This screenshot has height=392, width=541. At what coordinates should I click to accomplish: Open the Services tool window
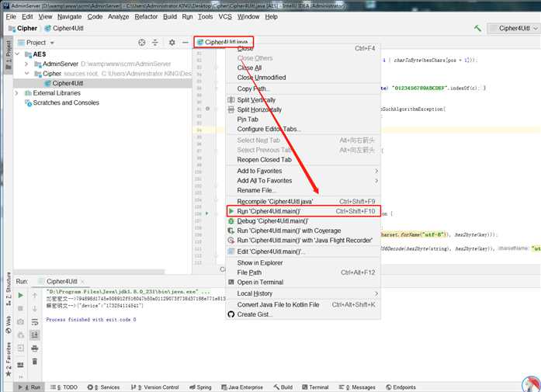(103, 387)
